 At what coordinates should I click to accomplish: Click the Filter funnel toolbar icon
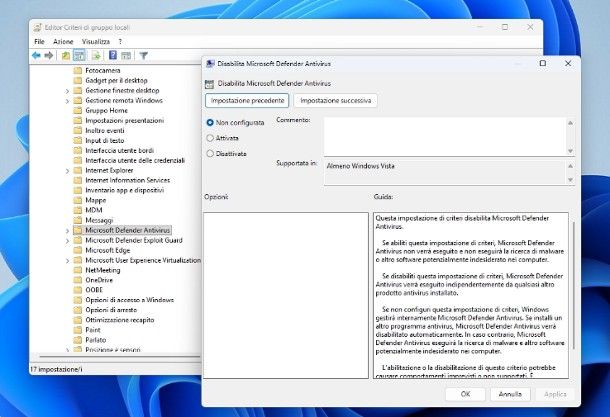[144, 56]
